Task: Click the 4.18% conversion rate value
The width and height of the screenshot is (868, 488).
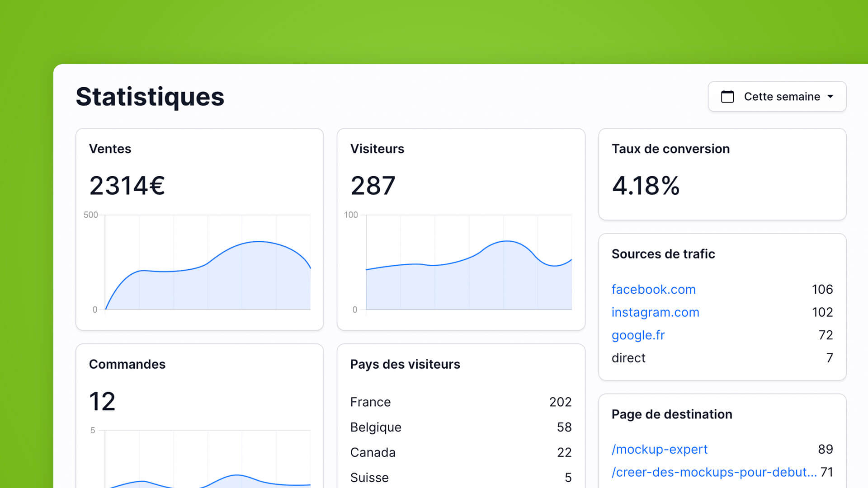Action: (x=646, y=186)
